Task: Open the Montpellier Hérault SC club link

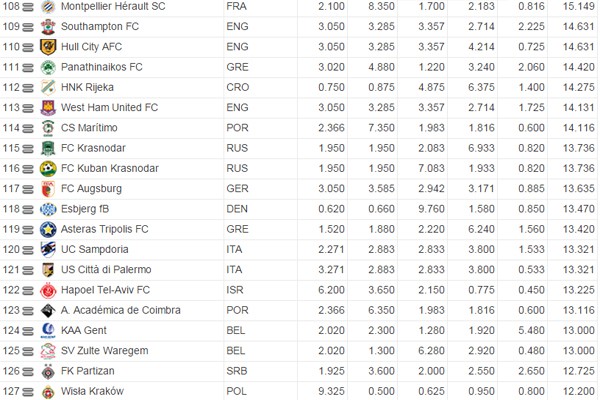Action: [118, 6]
